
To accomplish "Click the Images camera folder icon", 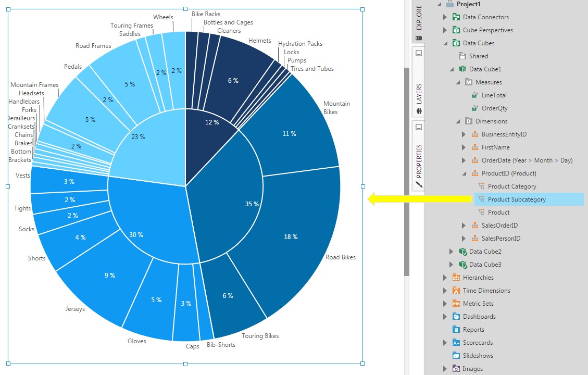I will coord(456,369).
